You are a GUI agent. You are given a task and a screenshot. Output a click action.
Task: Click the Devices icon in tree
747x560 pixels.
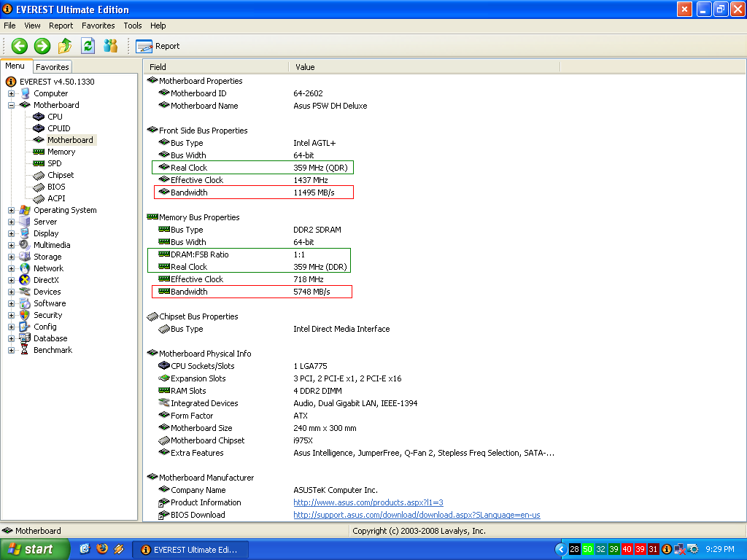click(25, 292)
